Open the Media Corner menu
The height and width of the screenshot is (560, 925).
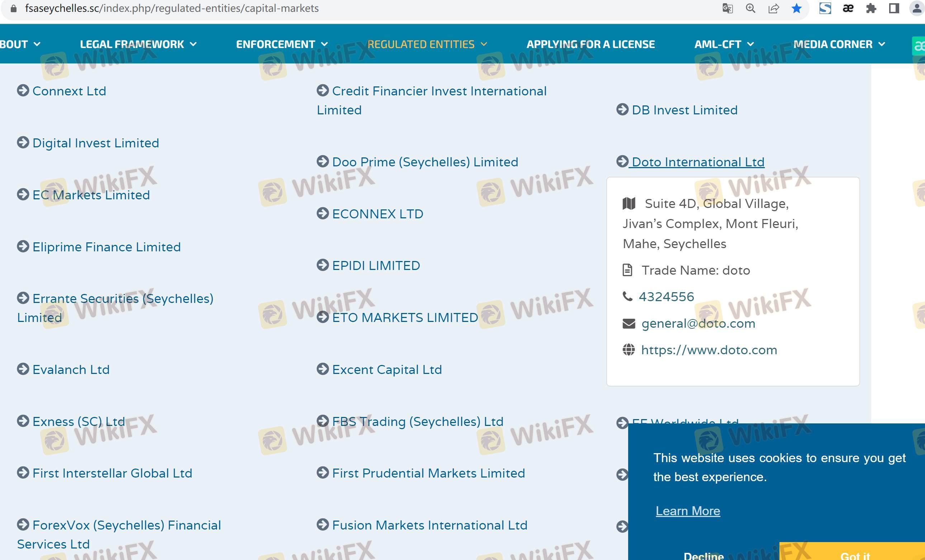point(833,44)
